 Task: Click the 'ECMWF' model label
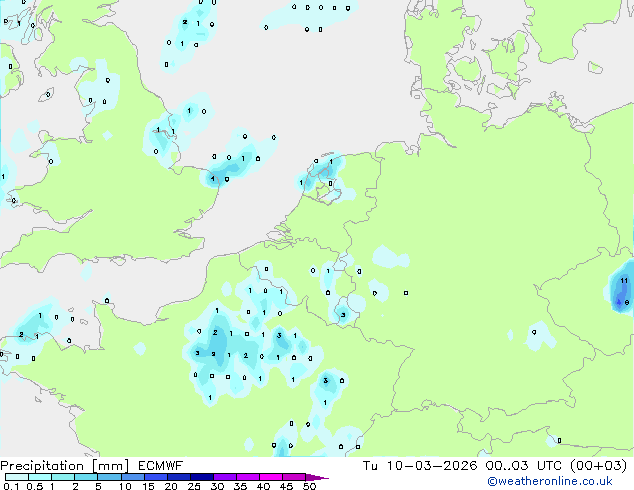point(161,466)
